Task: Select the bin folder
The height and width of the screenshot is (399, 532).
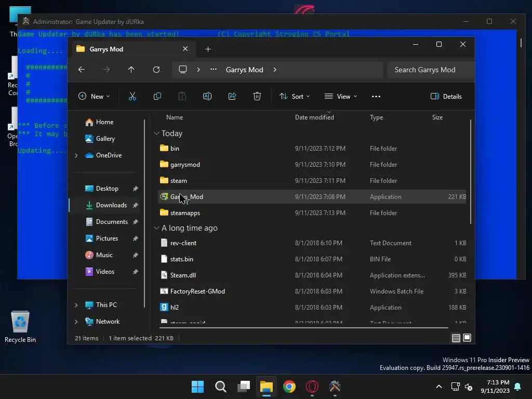Action: 312,149
